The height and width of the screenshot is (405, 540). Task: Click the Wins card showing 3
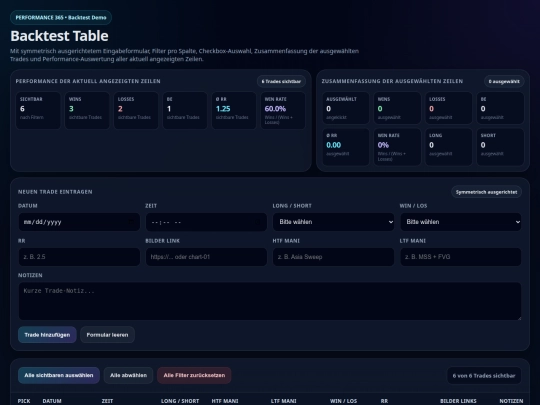coord(87,111)
